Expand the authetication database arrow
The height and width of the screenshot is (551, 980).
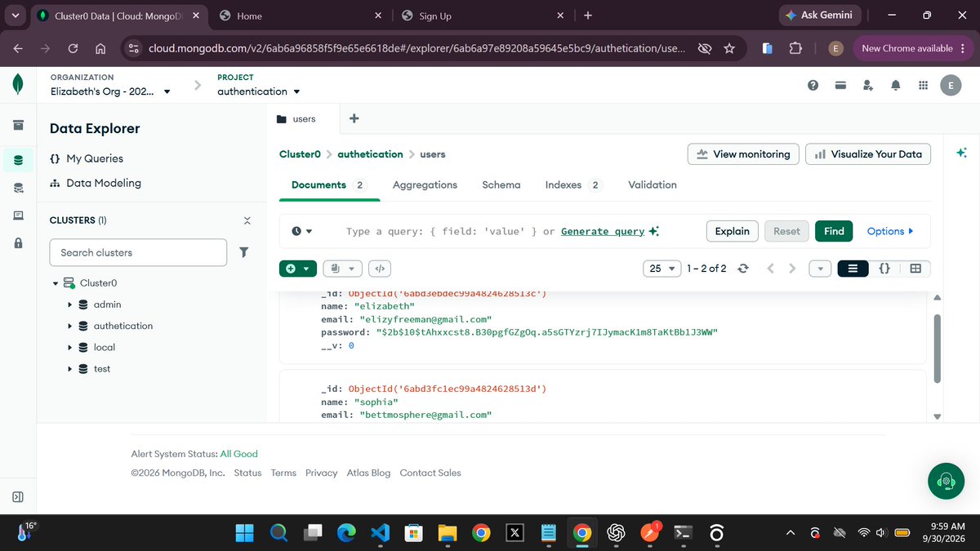pyautogui.click(x=70, y=326)
